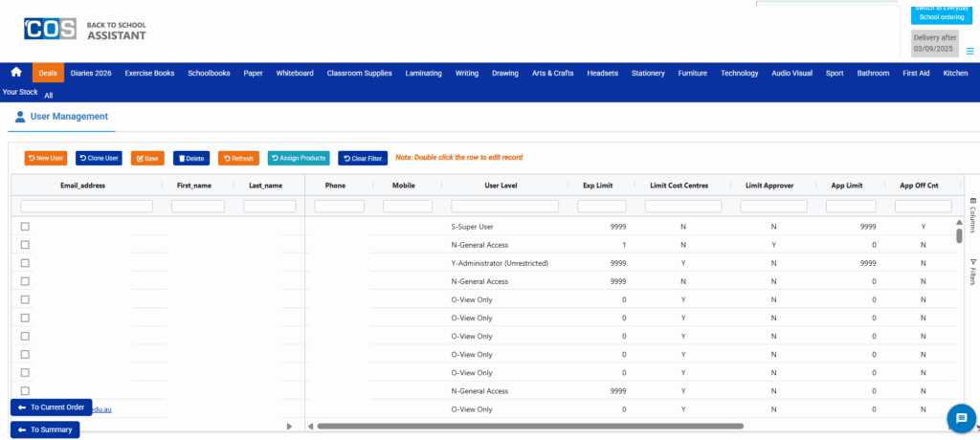Select the S-Super User cell
The width and height of the screenshot is (980, 440).
click(473, 227)
